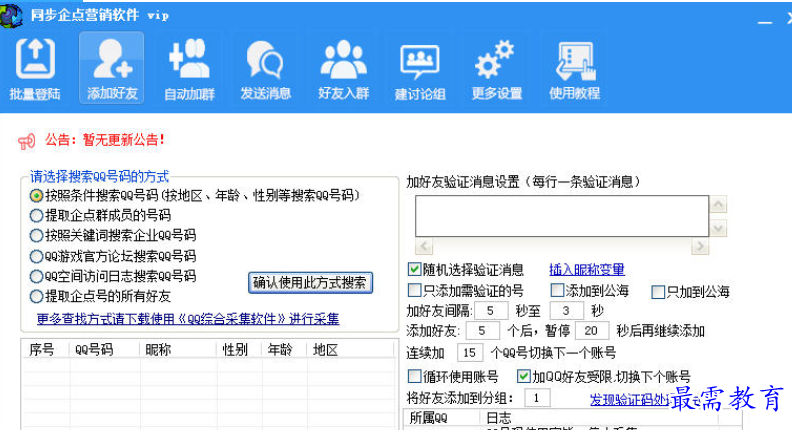Uncheck 随机选择验证消息 checkbox
Viewport: 792px width, 430px height.
pyautogui.click(x=414, y=269)
